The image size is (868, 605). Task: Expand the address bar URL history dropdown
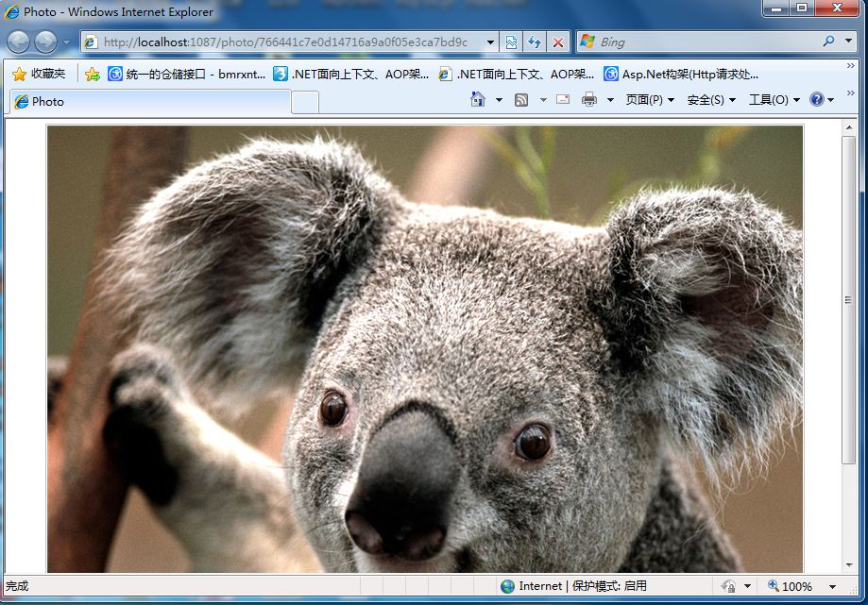[x=490, y=42]
